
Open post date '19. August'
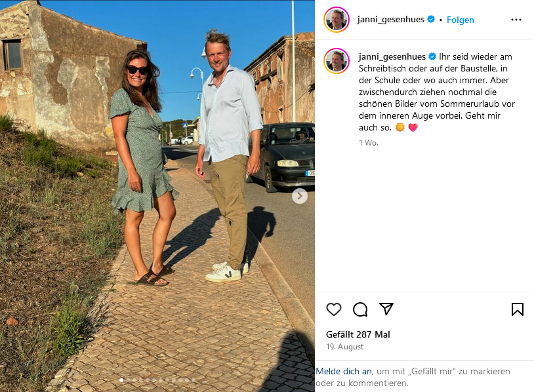(344, 347)
